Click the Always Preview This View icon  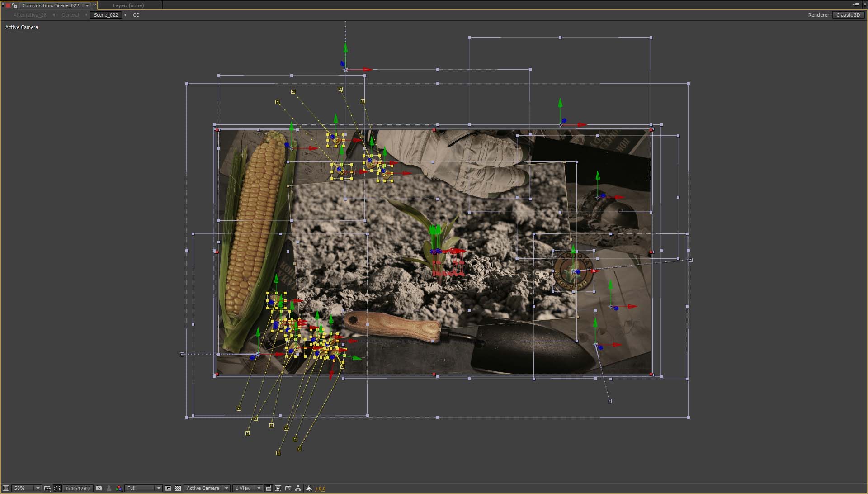(6, 489)
